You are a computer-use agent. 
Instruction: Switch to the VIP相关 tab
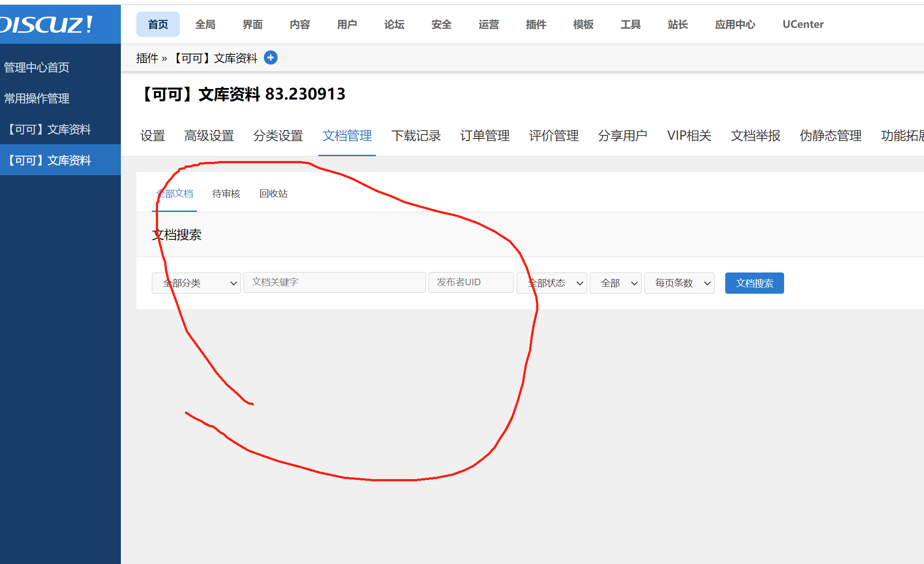(x=689, y=135)
